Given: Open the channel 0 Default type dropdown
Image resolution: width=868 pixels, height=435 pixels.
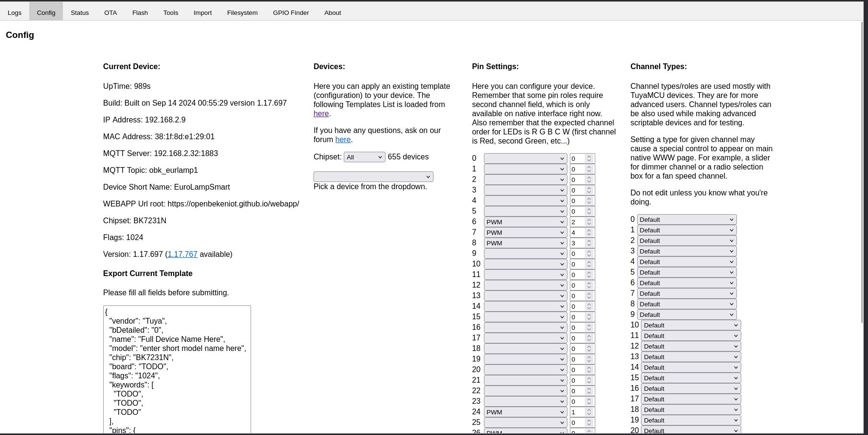Looking at the screenshot, I should point(687,219).
